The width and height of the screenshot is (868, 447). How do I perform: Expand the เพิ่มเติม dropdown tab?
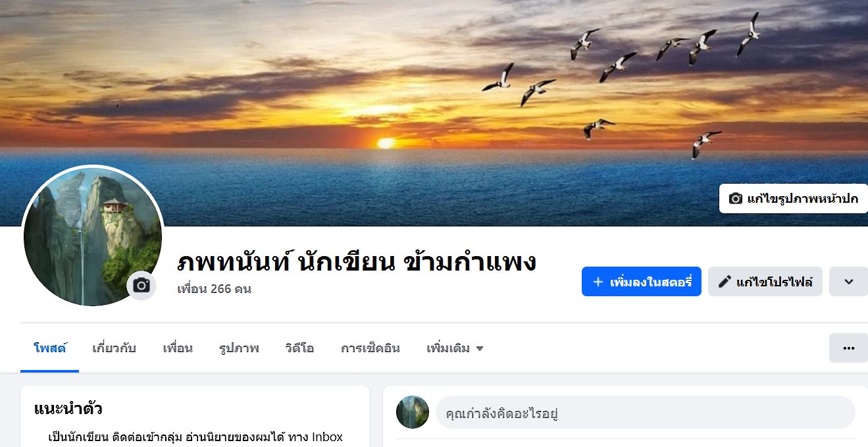(455, 348)
